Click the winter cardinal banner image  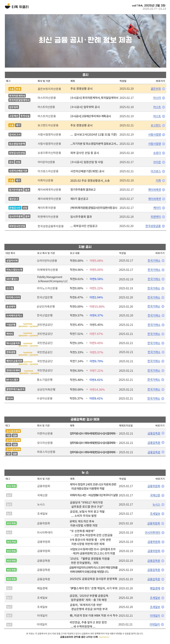85,41
